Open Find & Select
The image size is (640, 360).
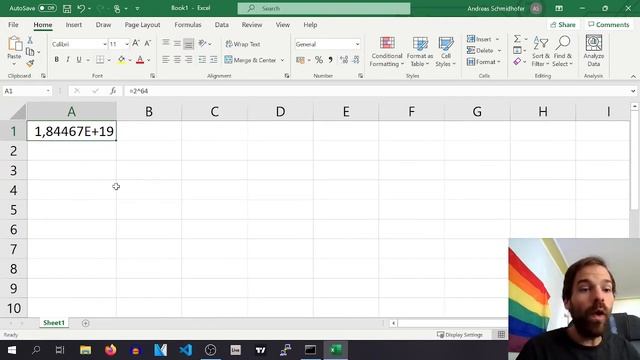point(562,52)
